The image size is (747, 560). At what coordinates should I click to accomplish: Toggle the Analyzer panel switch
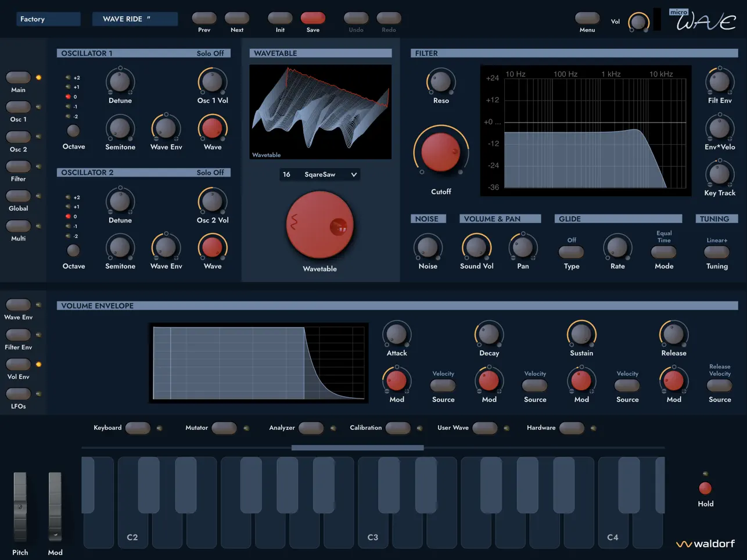point(311,428)
